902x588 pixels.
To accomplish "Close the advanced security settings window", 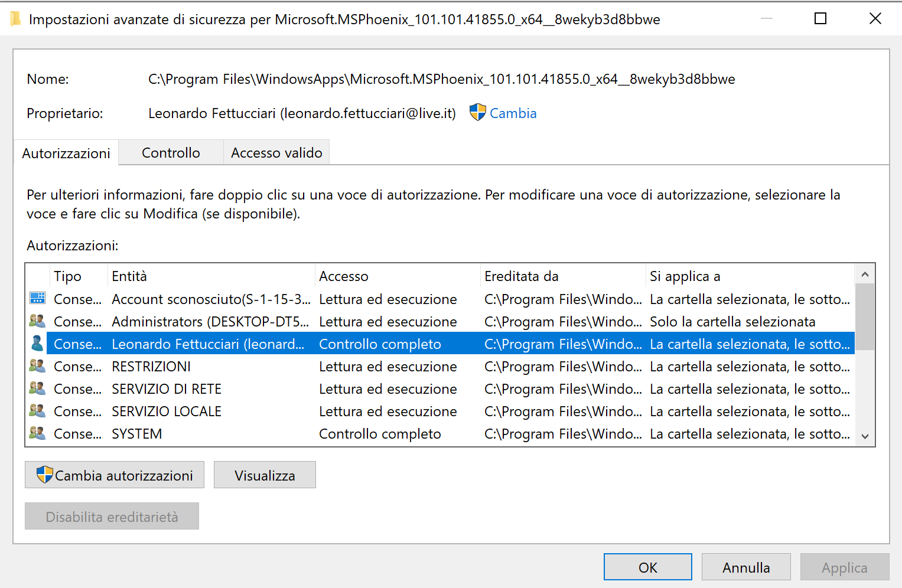I will tap(875, 18).
